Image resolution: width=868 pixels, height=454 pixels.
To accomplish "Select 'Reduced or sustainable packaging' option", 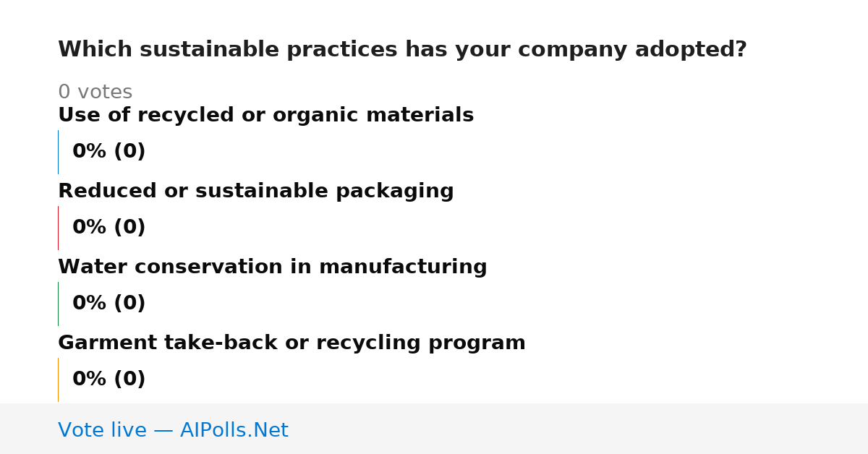I will tap(255, 192).
